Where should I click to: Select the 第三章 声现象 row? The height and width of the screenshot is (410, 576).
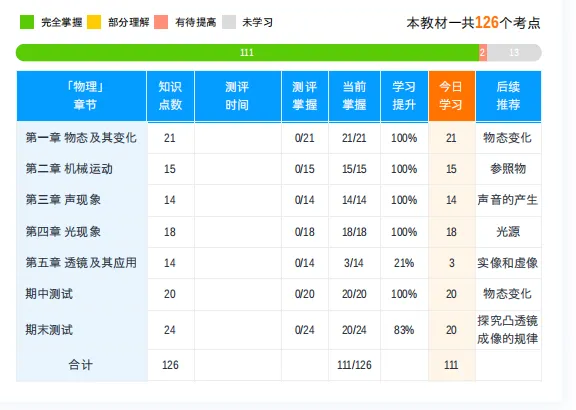pyautogui.click(x=279, y=200)
